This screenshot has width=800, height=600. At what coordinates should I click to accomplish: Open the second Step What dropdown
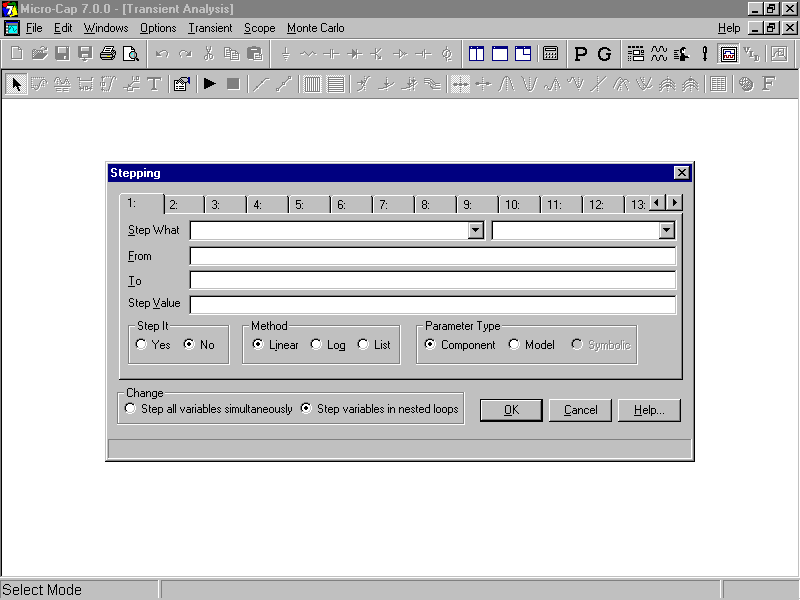(x=666, y=230)
